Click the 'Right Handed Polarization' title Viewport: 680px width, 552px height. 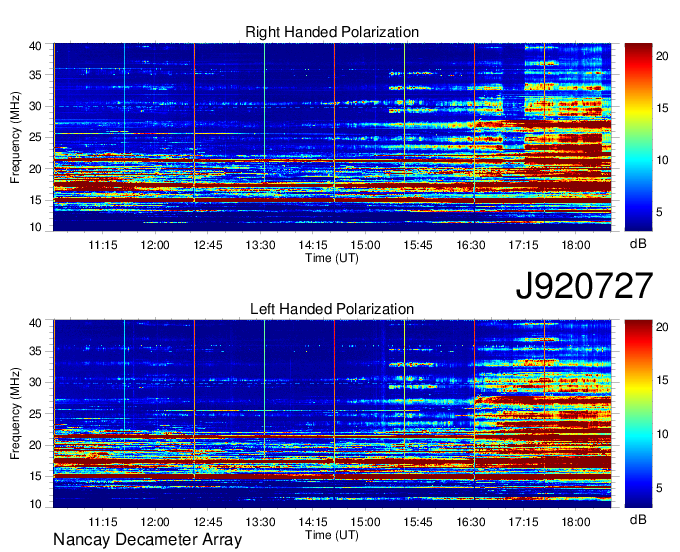pyautogui.click(x=332, y=32)
